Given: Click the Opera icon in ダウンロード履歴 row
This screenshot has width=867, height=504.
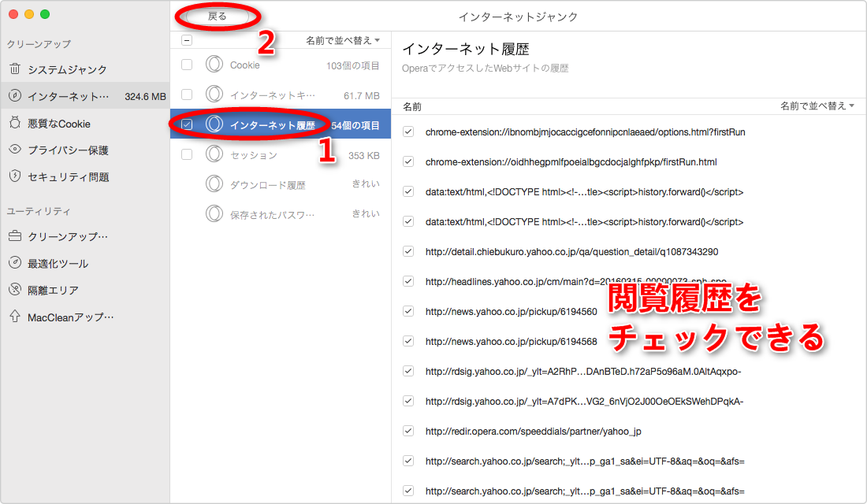Looking at the screenshot, I should tap(214, 183).
